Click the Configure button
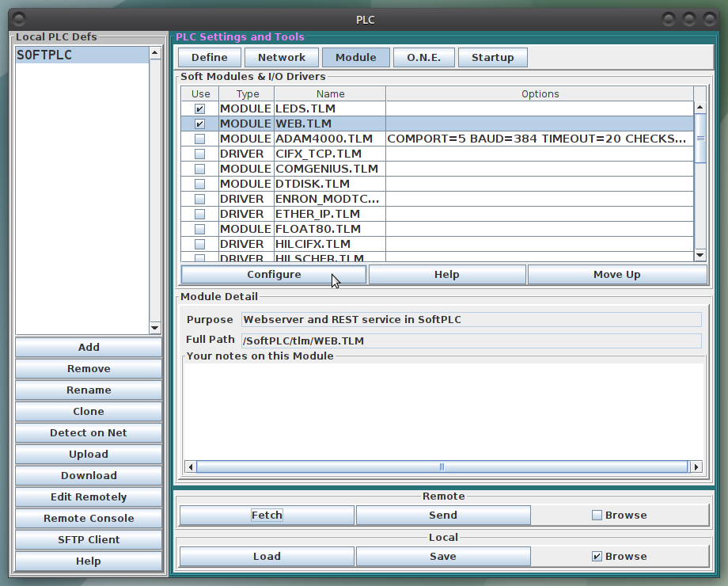 (274, 275)
